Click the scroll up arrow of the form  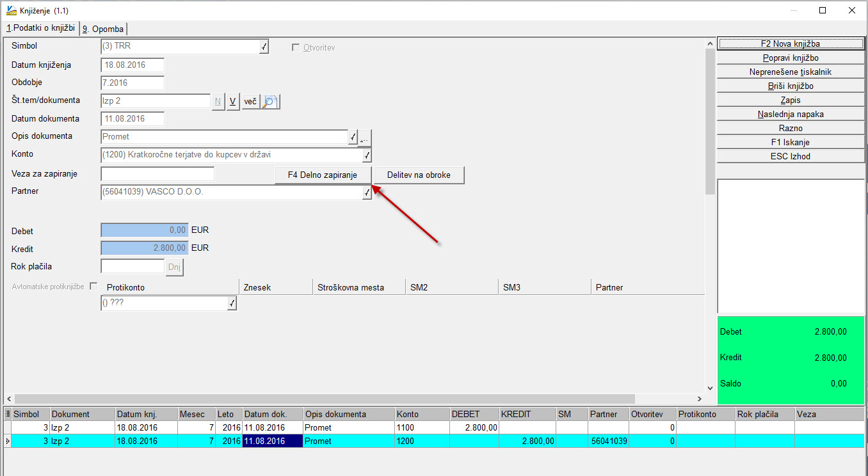tap(709, 43)
